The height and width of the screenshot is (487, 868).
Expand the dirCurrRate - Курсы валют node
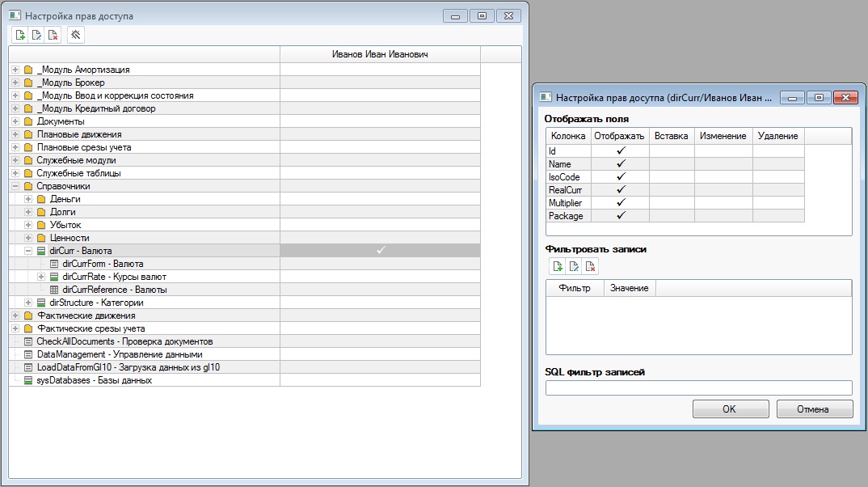coord(41,277)
